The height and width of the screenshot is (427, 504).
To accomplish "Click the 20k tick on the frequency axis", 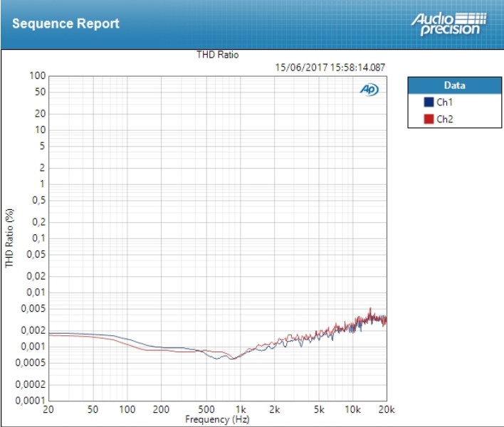I will 386,410.
